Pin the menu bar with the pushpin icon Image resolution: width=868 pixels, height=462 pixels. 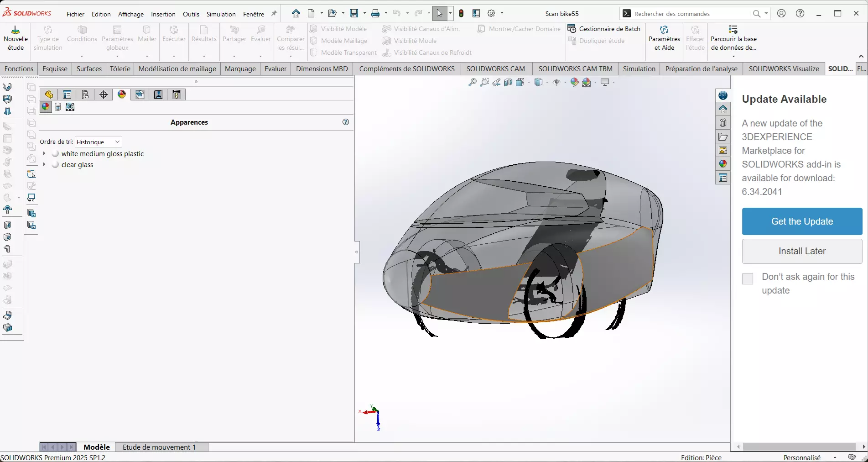tap(274, 14)
